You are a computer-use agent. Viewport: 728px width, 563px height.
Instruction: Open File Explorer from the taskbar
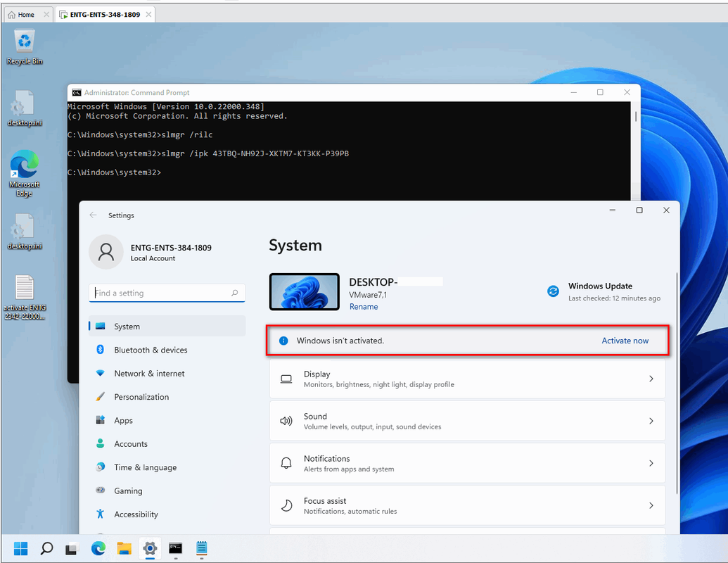(x=124, y=549)
